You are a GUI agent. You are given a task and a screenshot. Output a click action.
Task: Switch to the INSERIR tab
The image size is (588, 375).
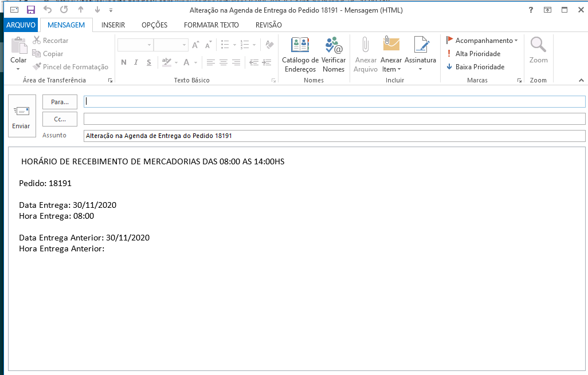pos(113,25)
